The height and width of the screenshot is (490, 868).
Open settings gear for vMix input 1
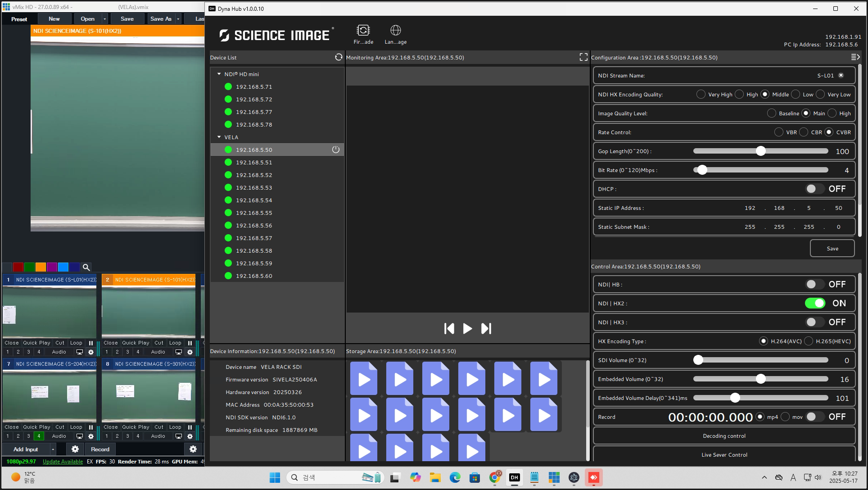point(91,352)
